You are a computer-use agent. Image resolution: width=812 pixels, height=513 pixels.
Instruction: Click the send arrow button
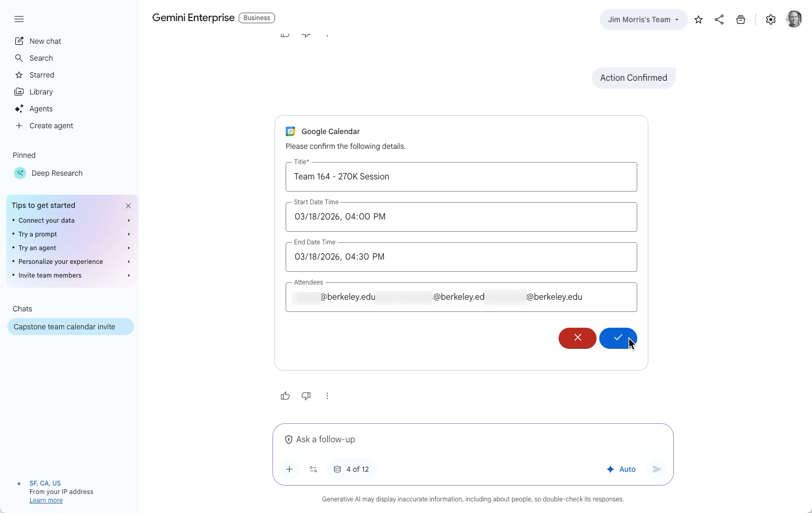657,469
